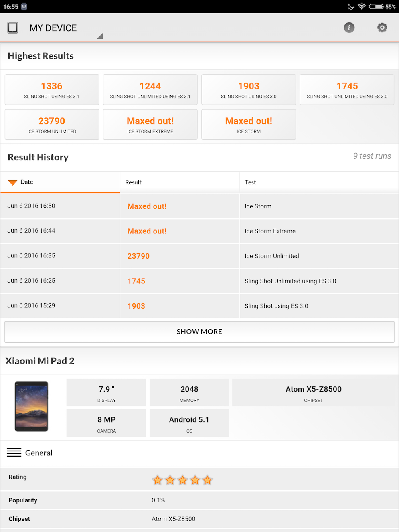Select the Result column header
The height and width of the screenshot is (532, 399).
[x=180, y=182]
